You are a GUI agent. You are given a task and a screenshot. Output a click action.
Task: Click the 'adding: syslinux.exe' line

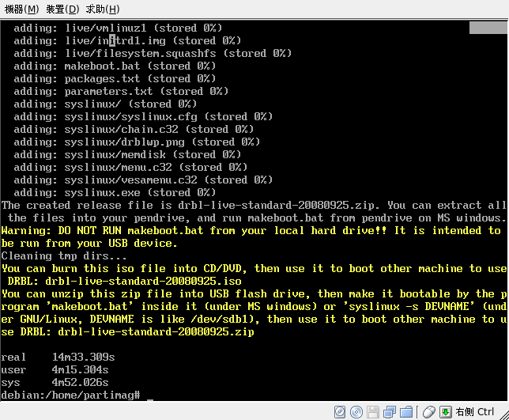[x=115, y=193]
